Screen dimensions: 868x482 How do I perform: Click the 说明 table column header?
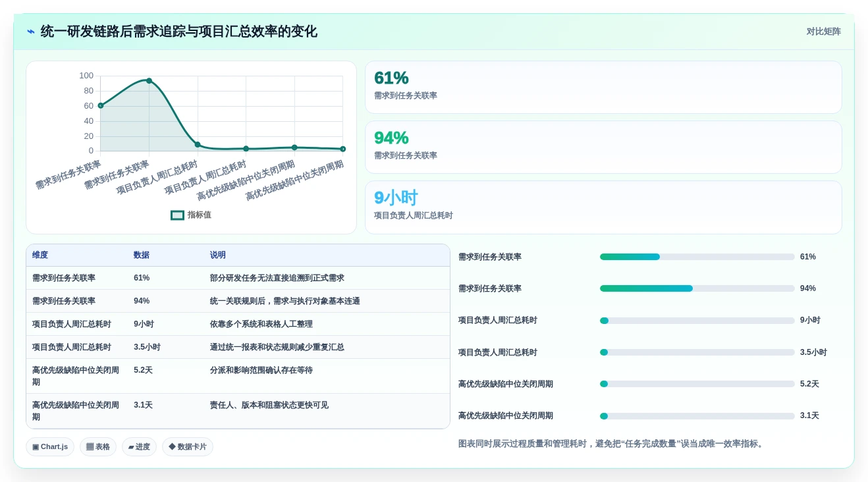tap(218, 255)
